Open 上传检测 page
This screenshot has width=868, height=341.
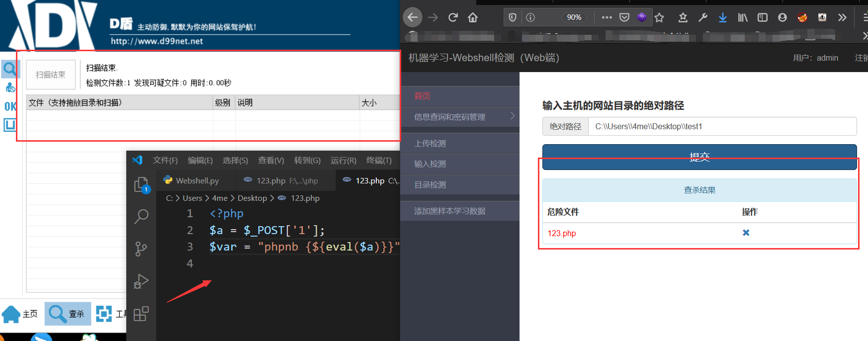click(460, 143)
